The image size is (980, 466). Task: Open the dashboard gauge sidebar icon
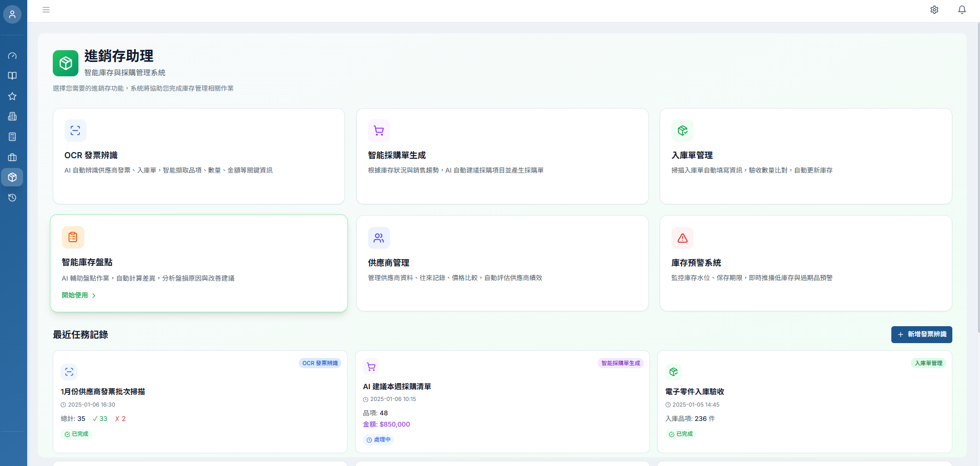[x=12, y=56]
